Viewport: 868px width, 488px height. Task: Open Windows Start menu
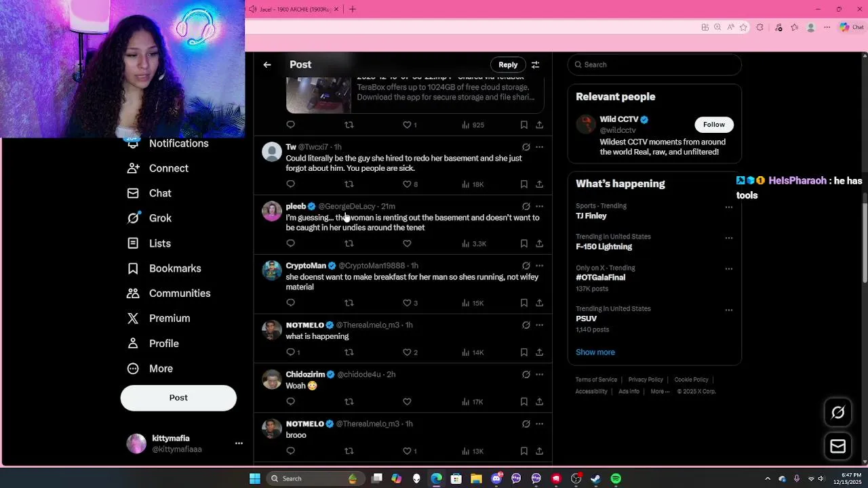tap(255, 479)
